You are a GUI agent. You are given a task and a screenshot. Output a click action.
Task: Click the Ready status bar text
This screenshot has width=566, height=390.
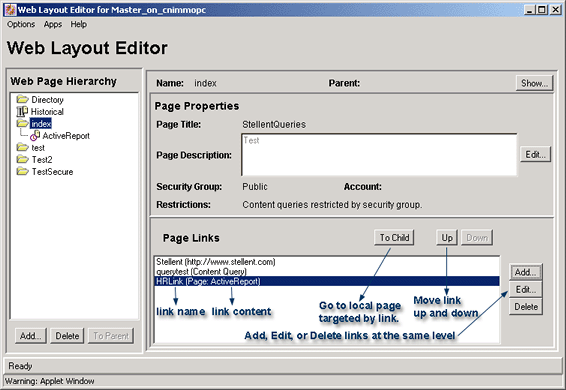point(20,366)
